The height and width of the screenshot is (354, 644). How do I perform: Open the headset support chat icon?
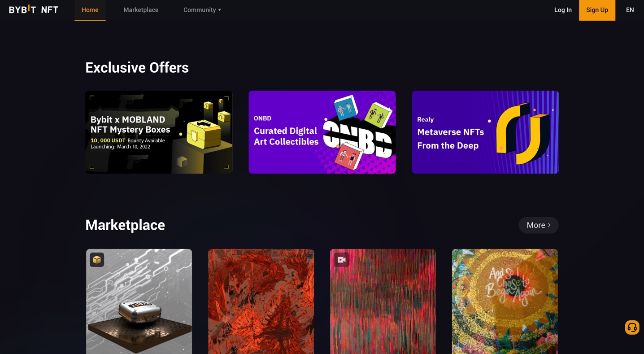632,328
